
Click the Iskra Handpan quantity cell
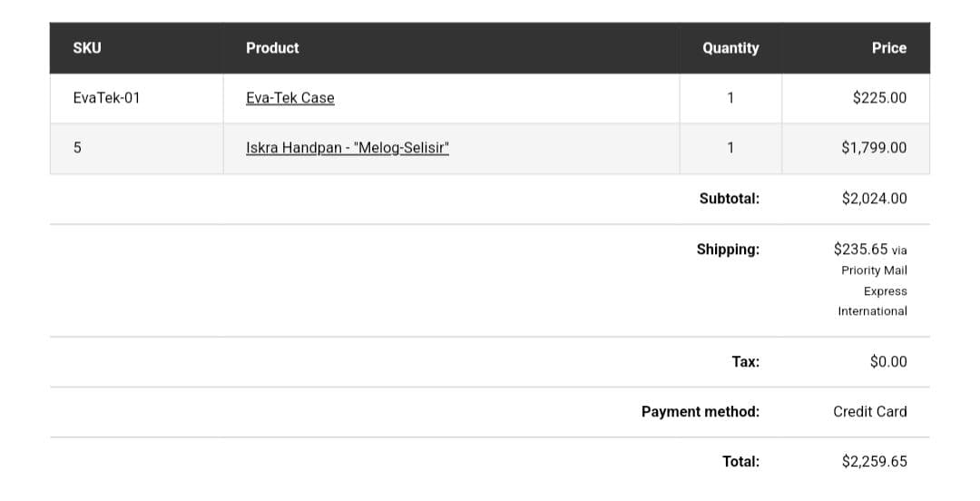click(730, 148)
